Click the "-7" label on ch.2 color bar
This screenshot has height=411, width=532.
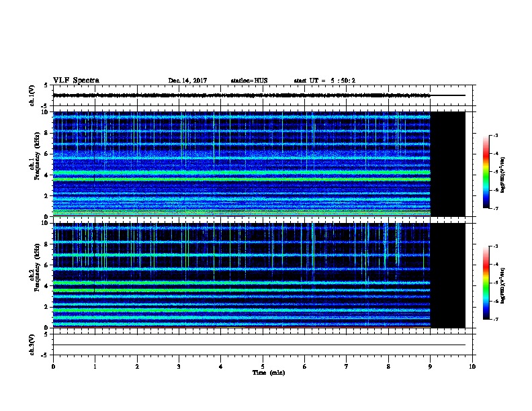point(495,320)
